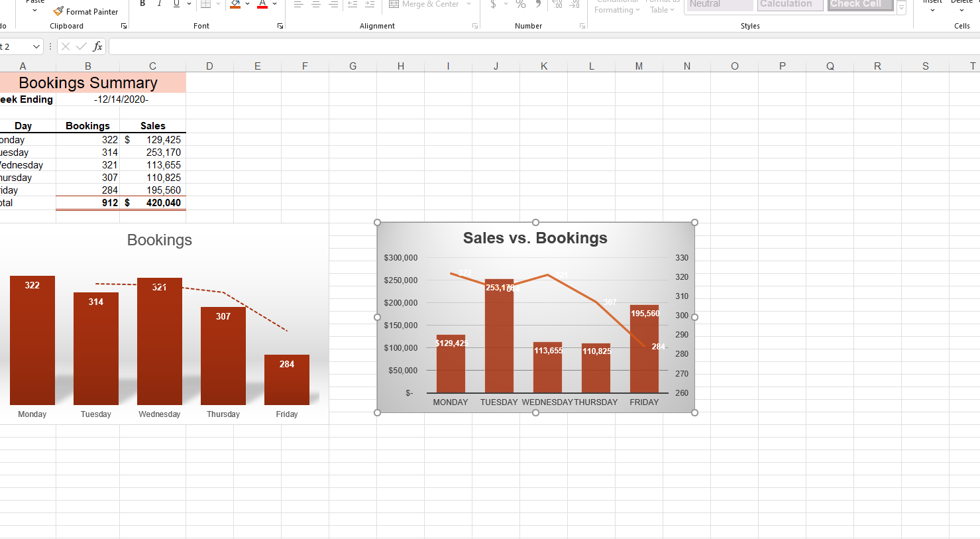
Task: Apply underline to the selection
Action: pyautogui.click(x=176, y=3)
